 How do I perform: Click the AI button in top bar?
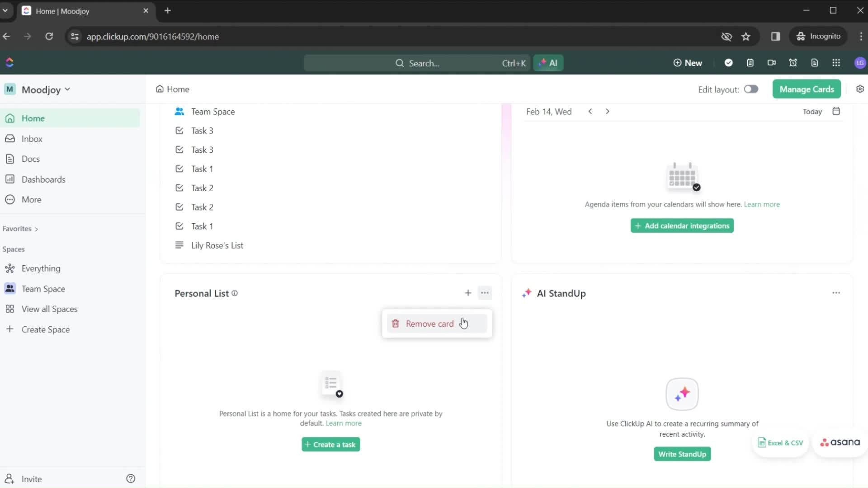pyautogui.click(x=548, y=63)
